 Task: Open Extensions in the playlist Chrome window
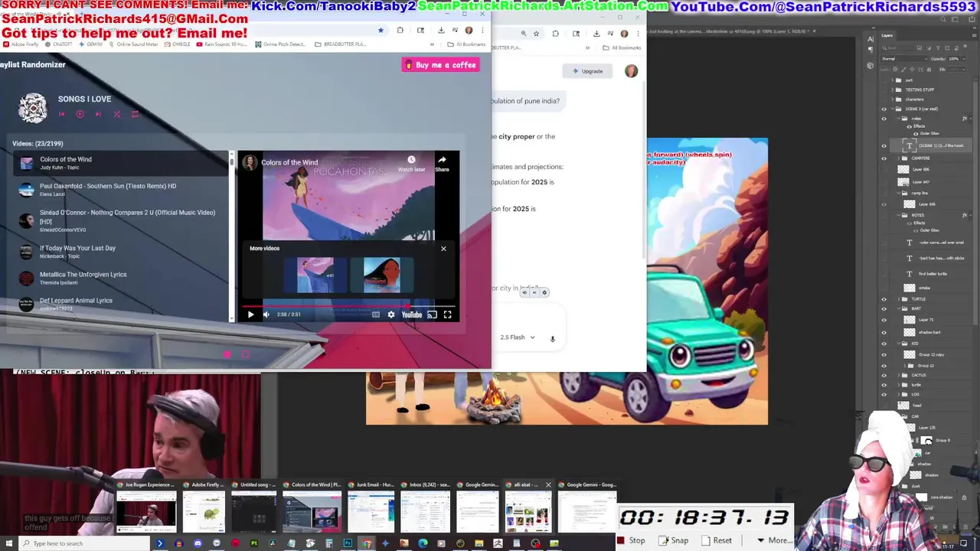(400, 31)
